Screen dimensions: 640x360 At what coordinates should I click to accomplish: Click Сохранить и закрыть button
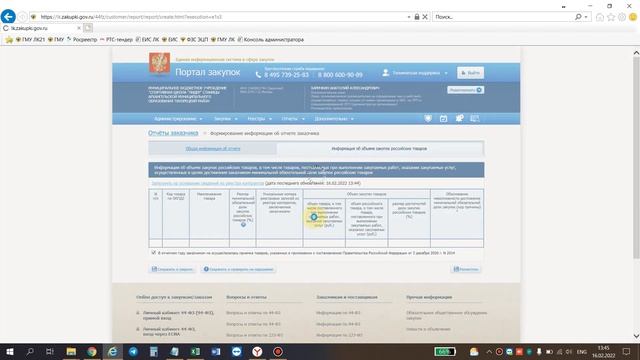(172, 269)
